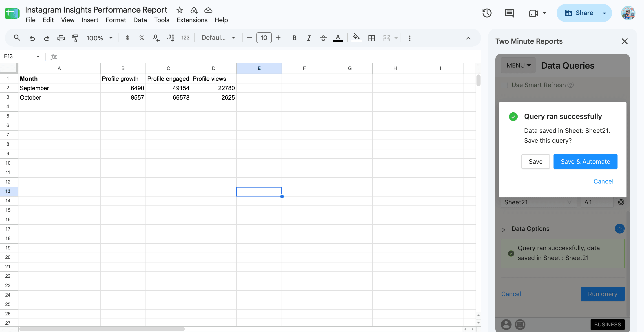Close the Two Minute Reports sidebar

click(x=624, y=41)
